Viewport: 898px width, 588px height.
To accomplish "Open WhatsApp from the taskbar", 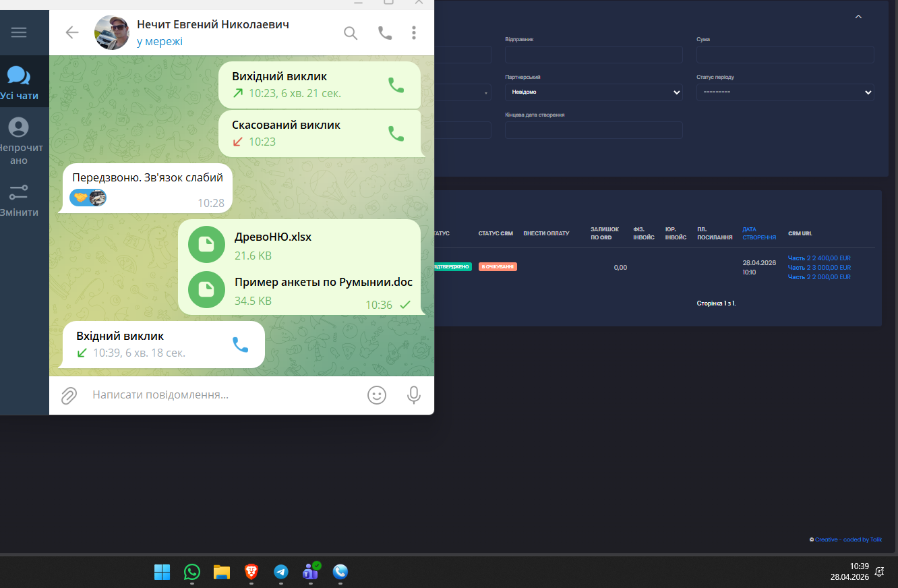I will (x=192, y=572).
